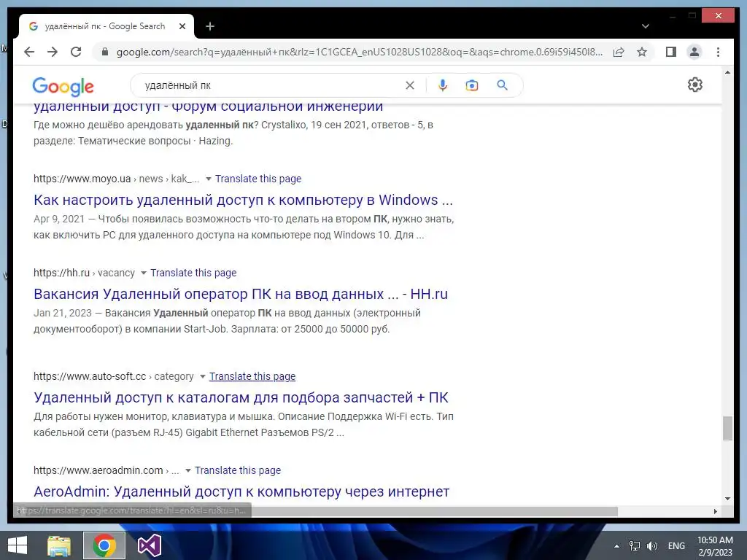Open the network status tray icon
The image size is (747, 560).
click(635, 546)
